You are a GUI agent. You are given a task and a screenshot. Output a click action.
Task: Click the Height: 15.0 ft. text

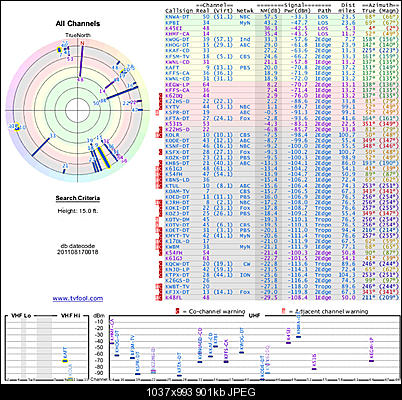[78, 211]
